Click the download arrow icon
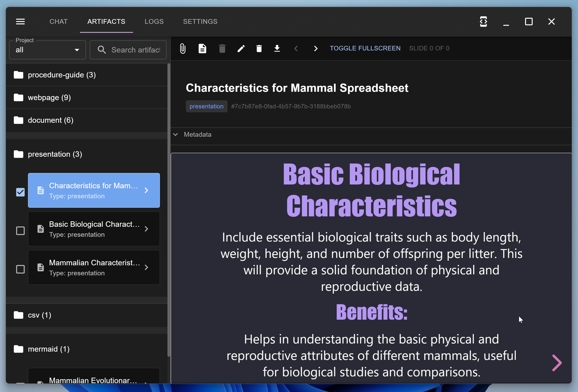The image size is (578, 392). tap(277, 48)
